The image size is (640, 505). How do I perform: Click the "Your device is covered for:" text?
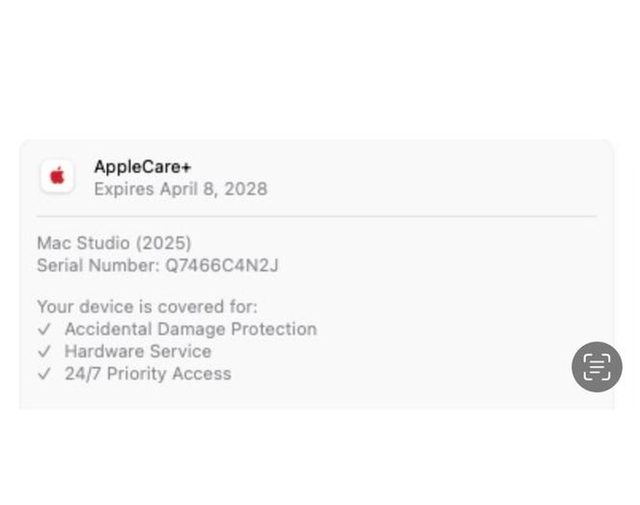point(147,307)
